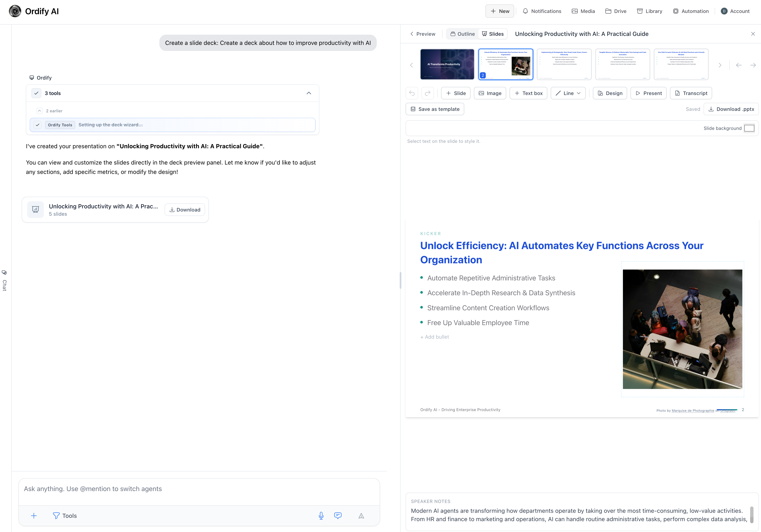Click the Ordify agent name label
This screenshot has height=532, width=761.
(44, 77)
